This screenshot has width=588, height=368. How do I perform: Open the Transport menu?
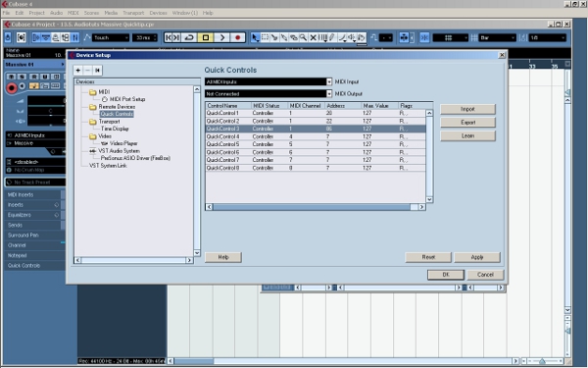133,13
